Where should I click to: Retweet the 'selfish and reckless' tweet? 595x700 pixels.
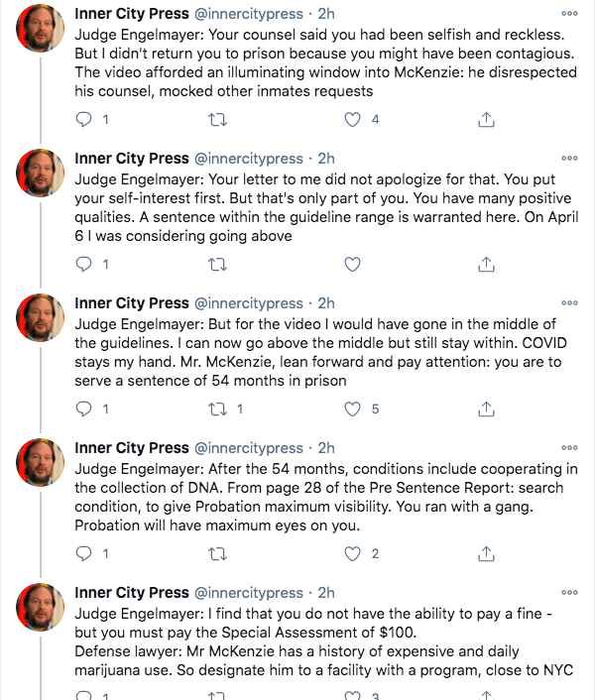coord(218,120)
